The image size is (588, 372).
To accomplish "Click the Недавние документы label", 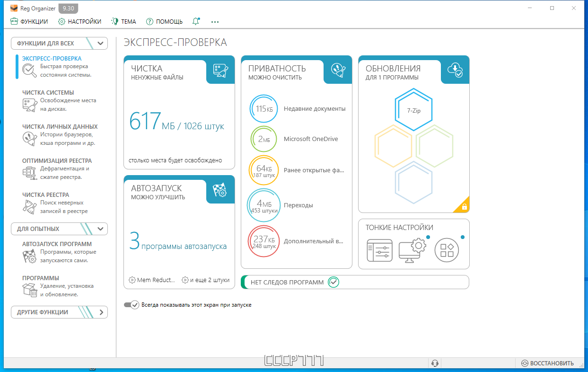I will point(315,109).
